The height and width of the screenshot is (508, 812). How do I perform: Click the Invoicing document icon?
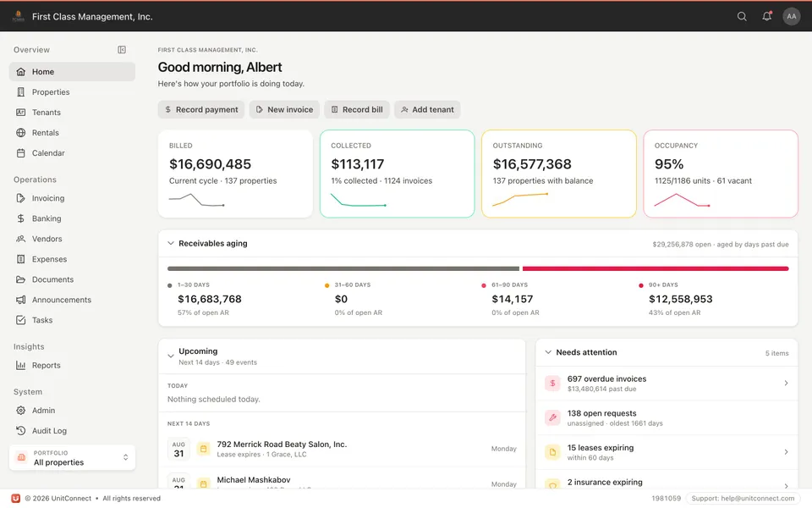20,198
